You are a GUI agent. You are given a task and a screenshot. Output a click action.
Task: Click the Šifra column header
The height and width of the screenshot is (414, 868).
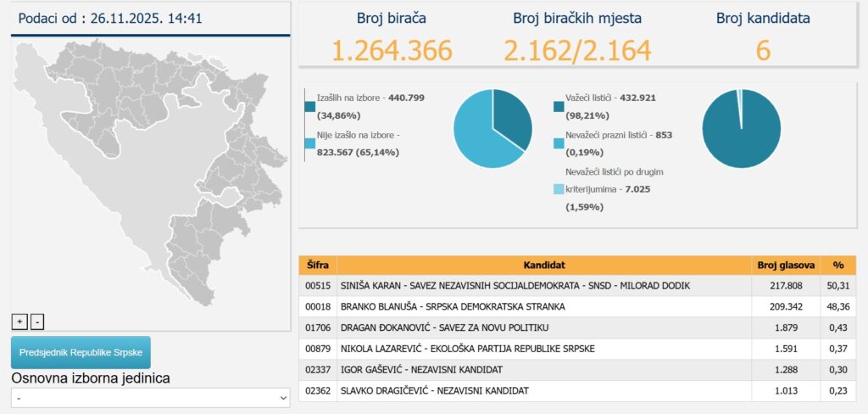[x=315, y=265]
